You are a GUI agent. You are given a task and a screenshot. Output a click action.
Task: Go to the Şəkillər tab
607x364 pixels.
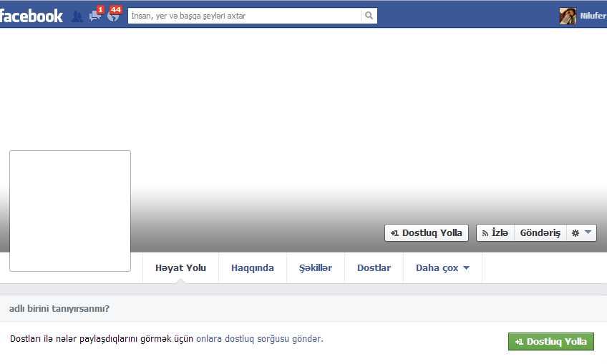coord(315,268)
